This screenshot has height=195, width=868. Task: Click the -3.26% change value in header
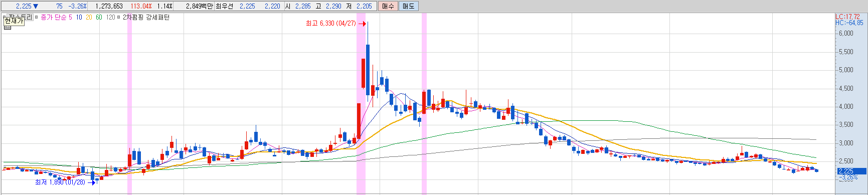(77, 6)
